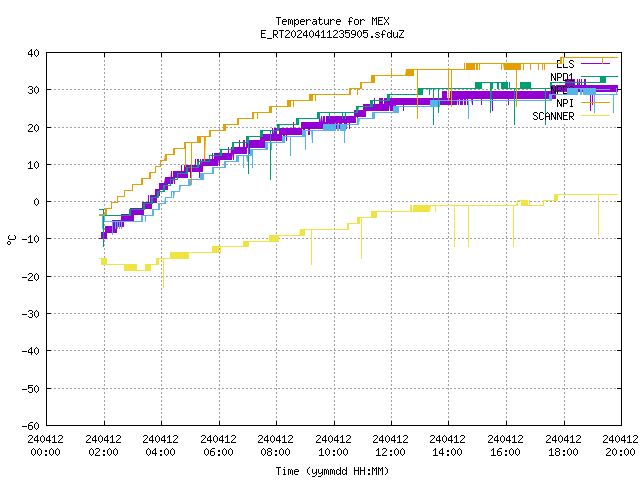Image resolution: width=640 pixels, height=480 pixels.
Task: Click the y-axis tick label -10
Action: 31,239
